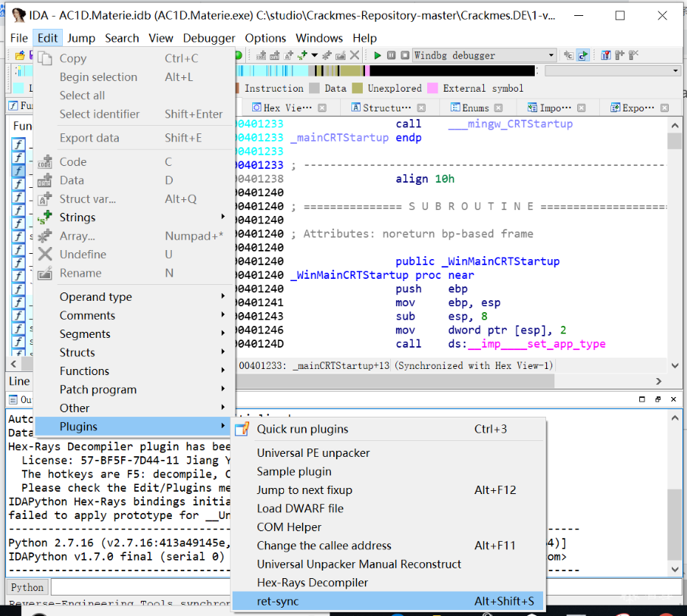Choose Quick run plugins entry
Screen dimensions: 687x616
pos(388,429)
